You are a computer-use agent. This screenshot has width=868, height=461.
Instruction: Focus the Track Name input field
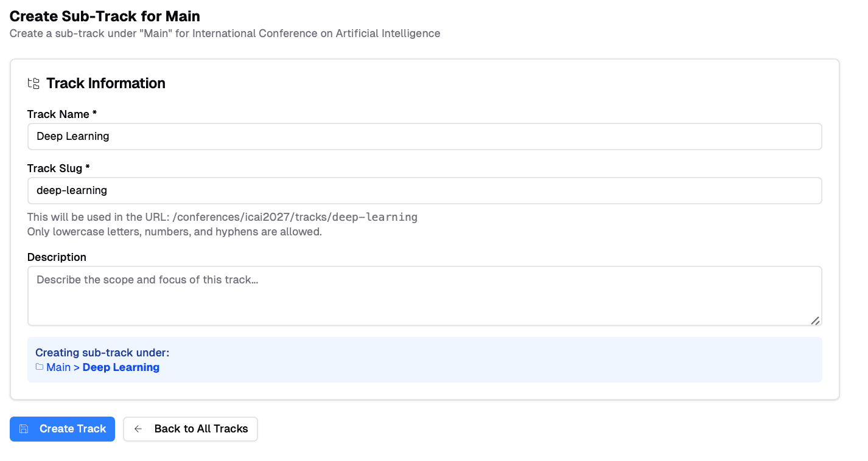424,136
